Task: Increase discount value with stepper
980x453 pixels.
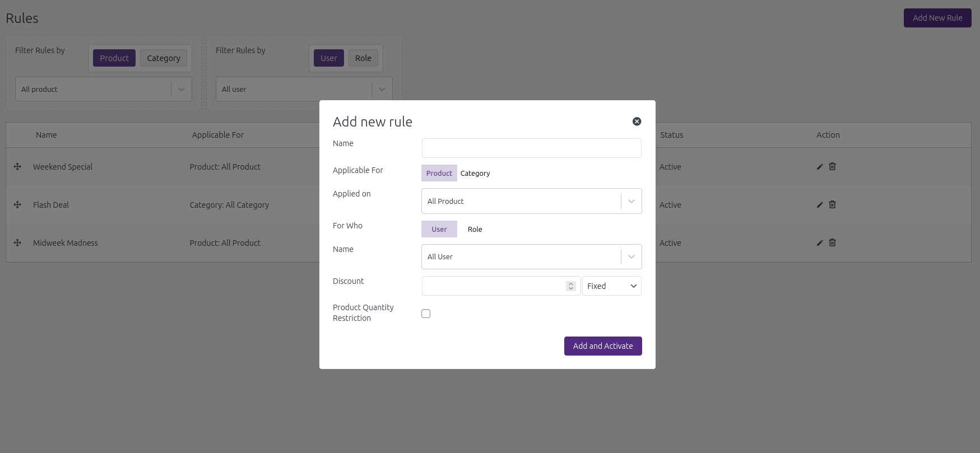Action: pos(571,283)
